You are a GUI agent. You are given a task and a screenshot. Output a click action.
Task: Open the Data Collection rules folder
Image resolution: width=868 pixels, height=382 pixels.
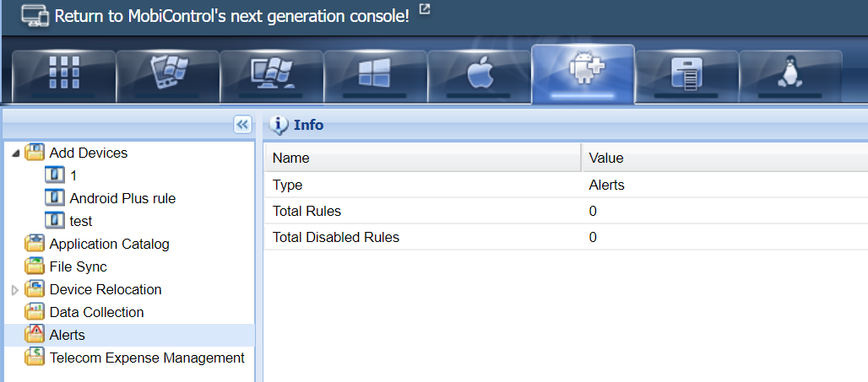96,312
